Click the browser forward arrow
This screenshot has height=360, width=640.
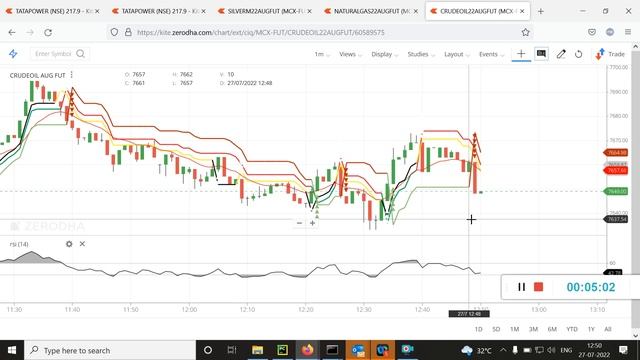pos(30,32)
